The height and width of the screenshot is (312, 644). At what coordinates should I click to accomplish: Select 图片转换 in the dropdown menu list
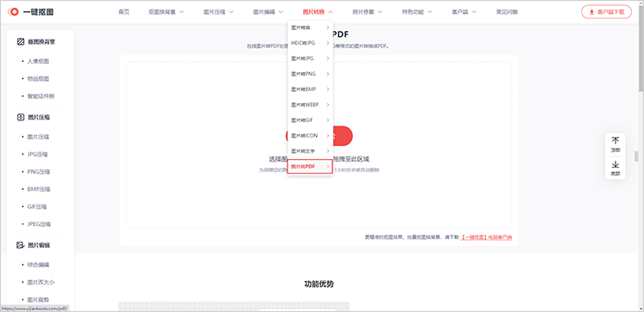pos(310,28)
